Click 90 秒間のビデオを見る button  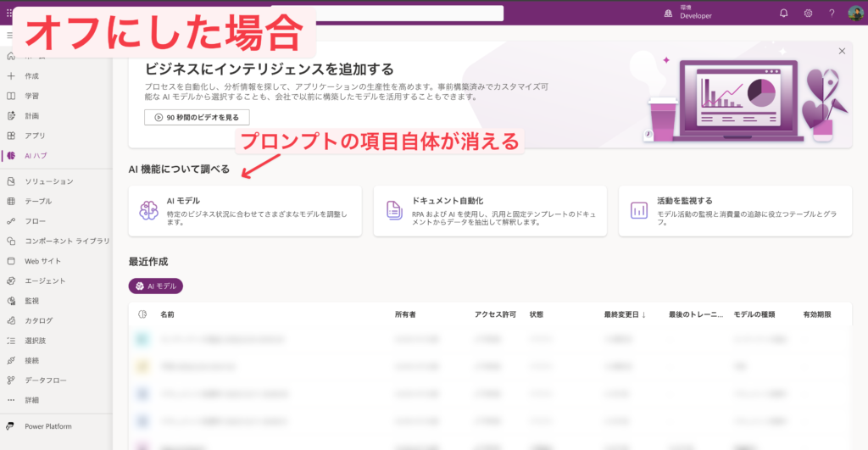(x=197, y=117)
